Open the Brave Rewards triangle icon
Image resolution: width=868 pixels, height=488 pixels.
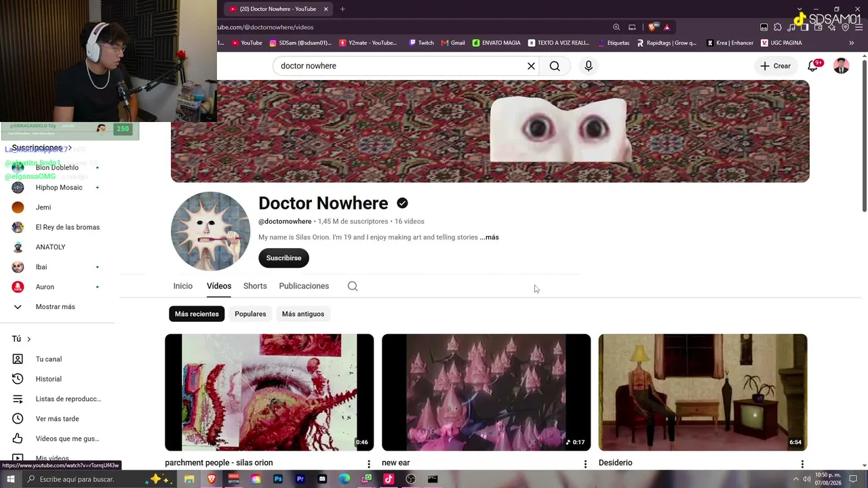667,27
